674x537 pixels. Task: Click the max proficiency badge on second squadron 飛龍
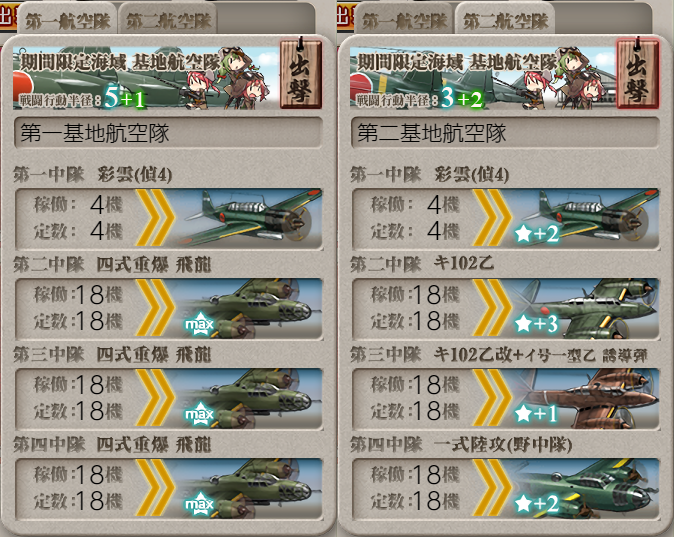pos(199,325)
